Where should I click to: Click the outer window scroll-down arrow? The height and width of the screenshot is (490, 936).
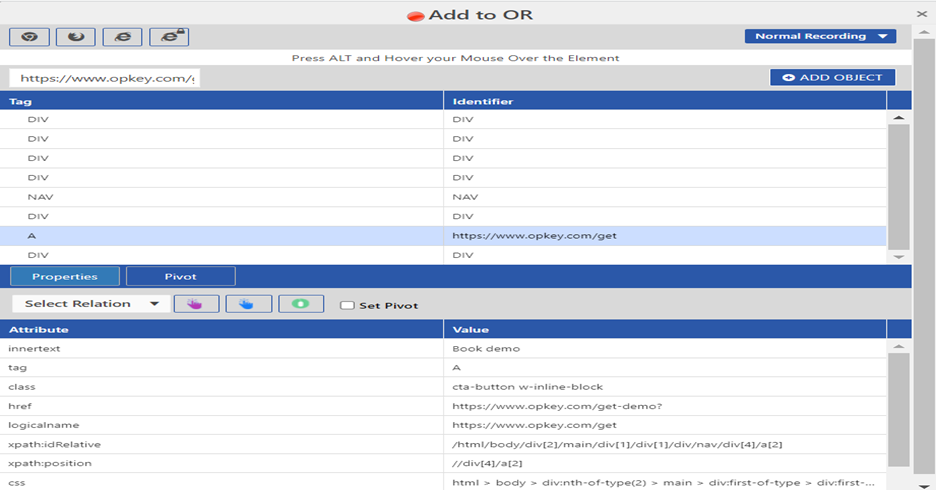click(x=924, y=486)
